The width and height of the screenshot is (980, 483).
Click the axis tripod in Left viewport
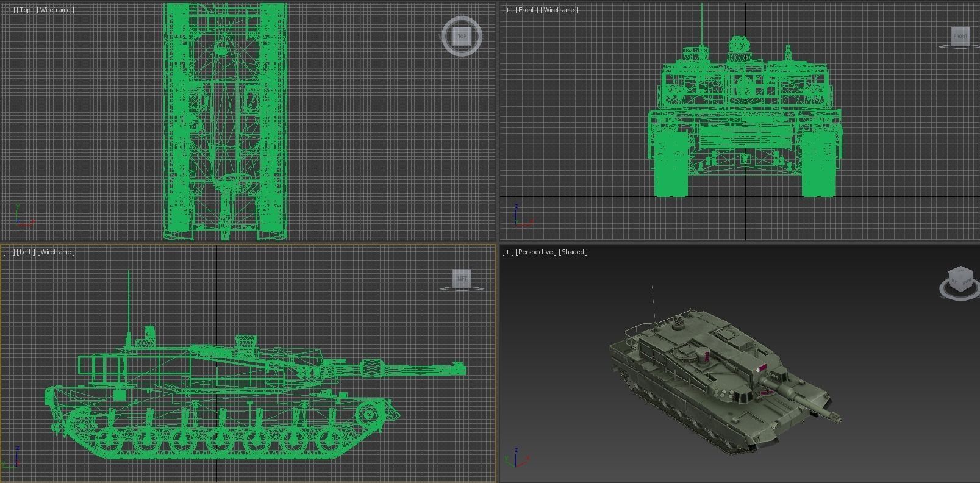point(12,456)
